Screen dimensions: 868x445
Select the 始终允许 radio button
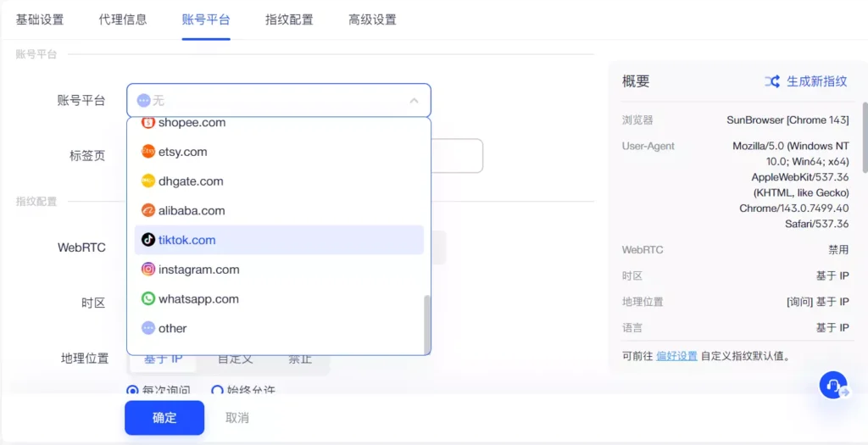(217, 391)
